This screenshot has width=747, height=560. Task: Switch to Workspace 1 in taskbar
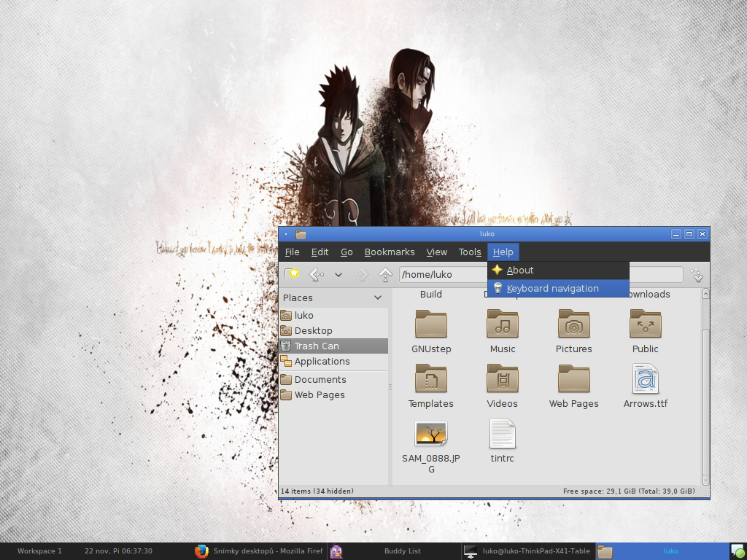(39, 551)
